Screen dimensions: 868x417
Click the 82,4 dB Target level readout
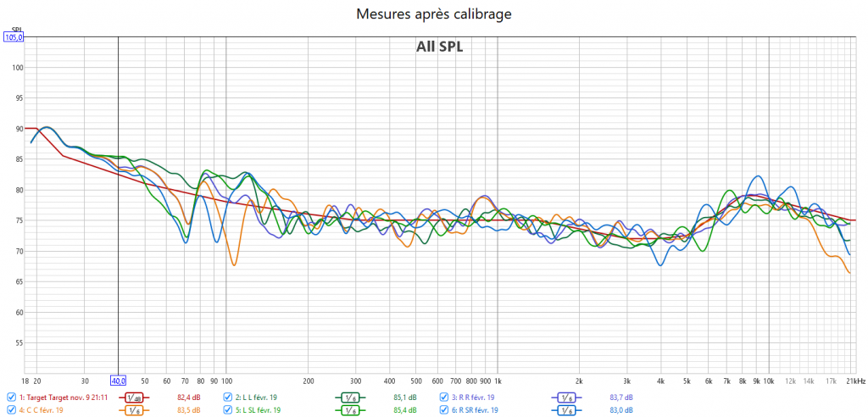[188, 397]
